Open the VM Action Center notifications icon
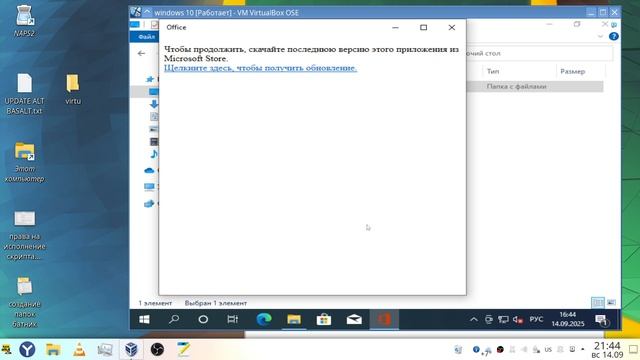Image resolution: width=640 pixels, height=360 pixels. point(602,320)
